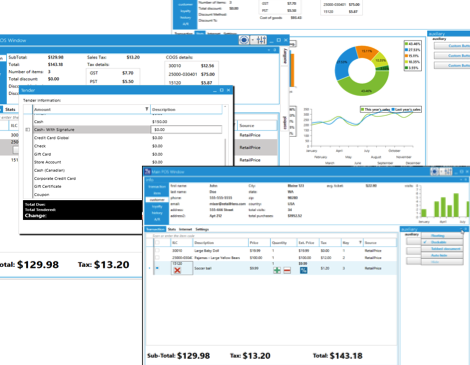Select the customer side tab in Main POS Window info panel
The width and height of the screenshot is (470, 365).
[x=157, y=200]
